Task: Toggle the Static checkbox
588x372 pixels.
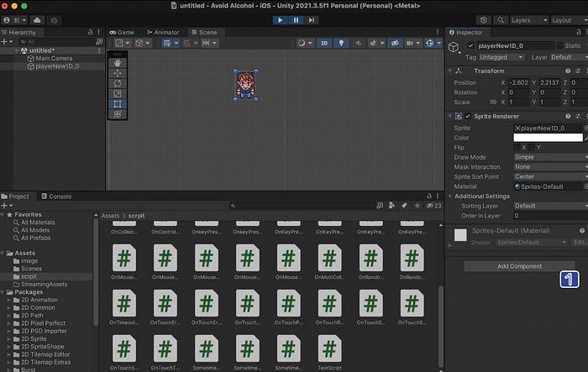Action: click(x=559, y=45)
